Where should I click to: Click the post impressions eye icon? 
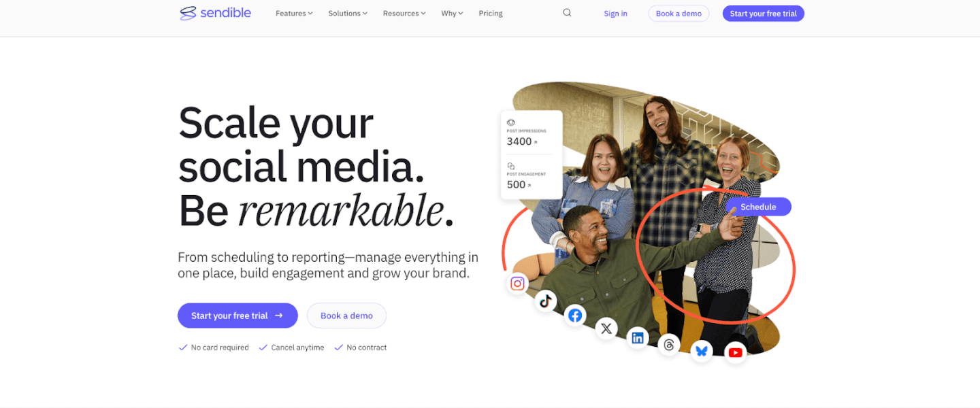pos(511,122)
